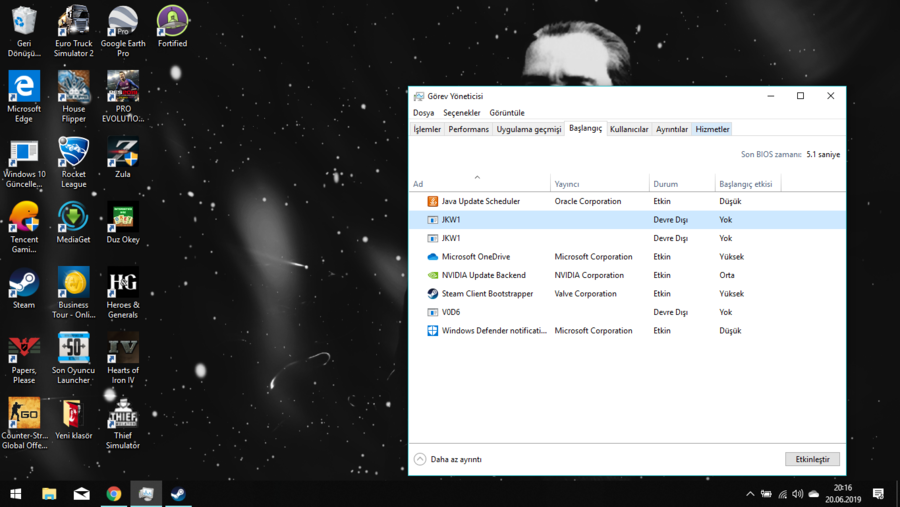Select the Steam desktop shortcut
Image resolution: width=900 pixels, height=507 pixels.
[x=24, y=288]
